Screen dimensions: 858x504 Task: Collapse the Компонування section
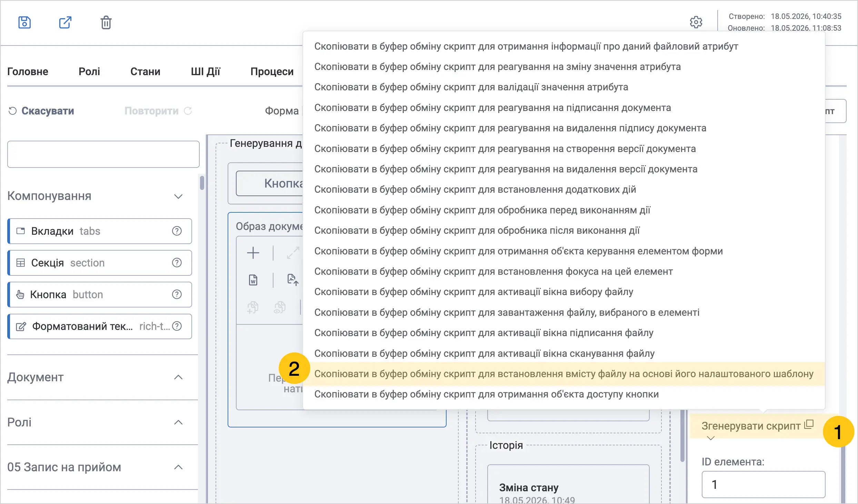pyautogui.click(x=178, y=196)
